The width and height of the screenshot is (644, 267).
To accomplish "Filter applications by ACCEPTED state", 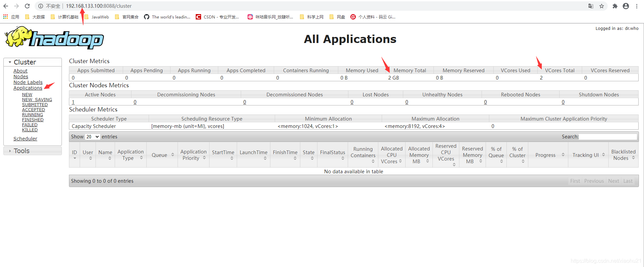I will [x=34, y=110].
